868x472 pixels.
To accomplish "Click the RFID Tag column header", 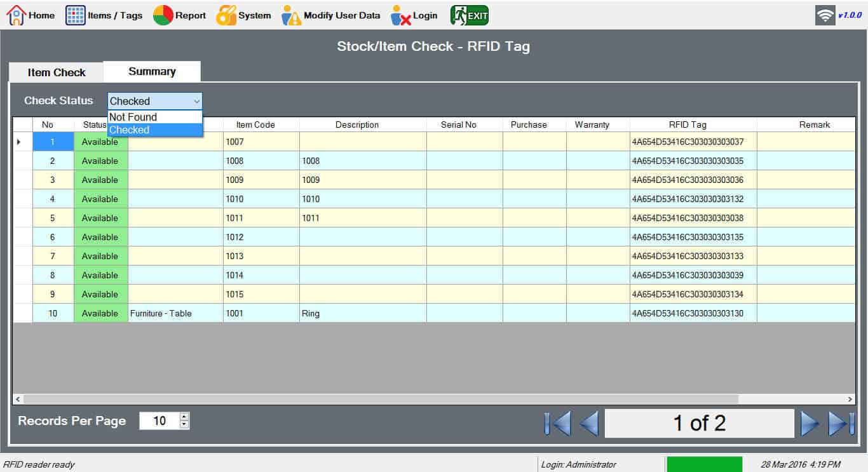I will [x=687, y=125].
